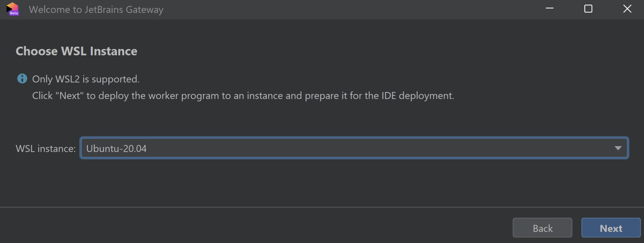Select the Ubuntu-20.04 text in the combo box
The width and height of the screenshot is (644, 243).
tap(117, 148)
